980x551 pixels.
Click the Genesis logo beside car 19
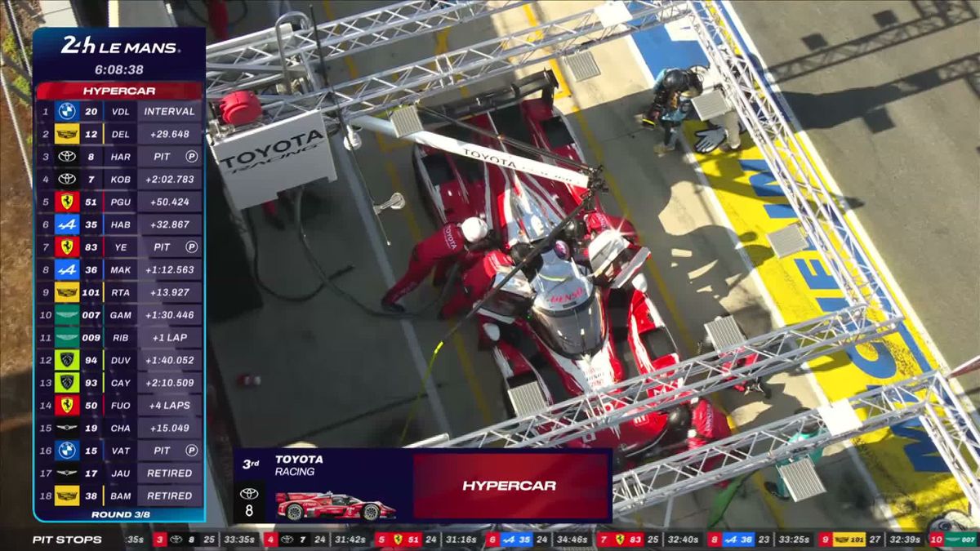pyautogui.click(x=67, y=428)
